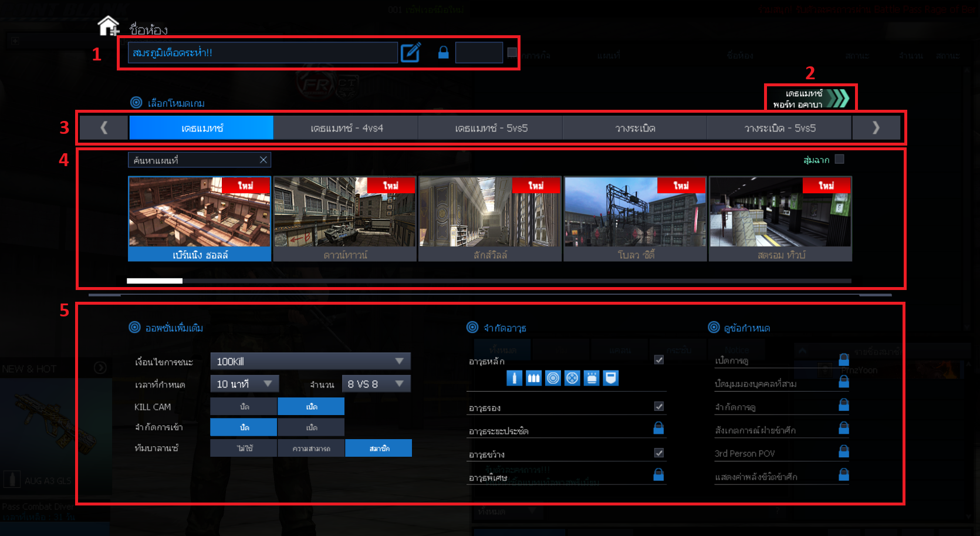
Task: Select the fifth primary weapon-type icon
Action: coord(592,378)
